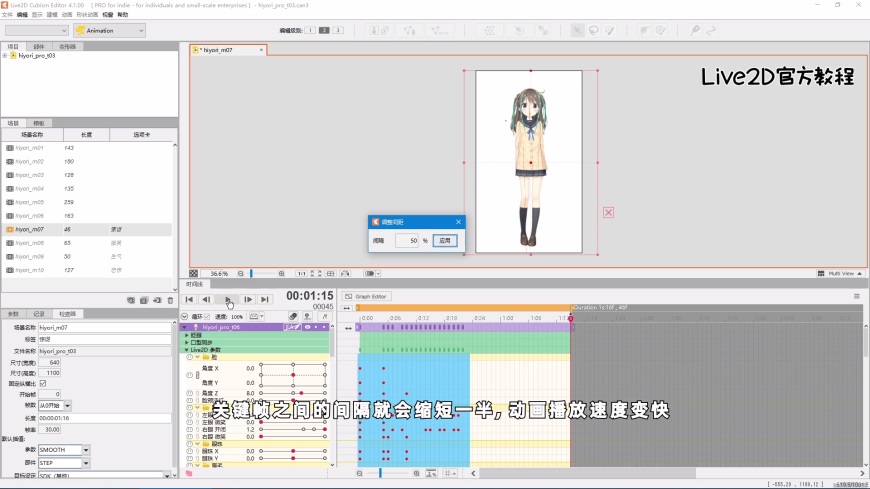Image resolution: width=870 pixels, height=489 pixels.
Task: Click the 应用 apply button in dialog
Action: pos(445,240)
